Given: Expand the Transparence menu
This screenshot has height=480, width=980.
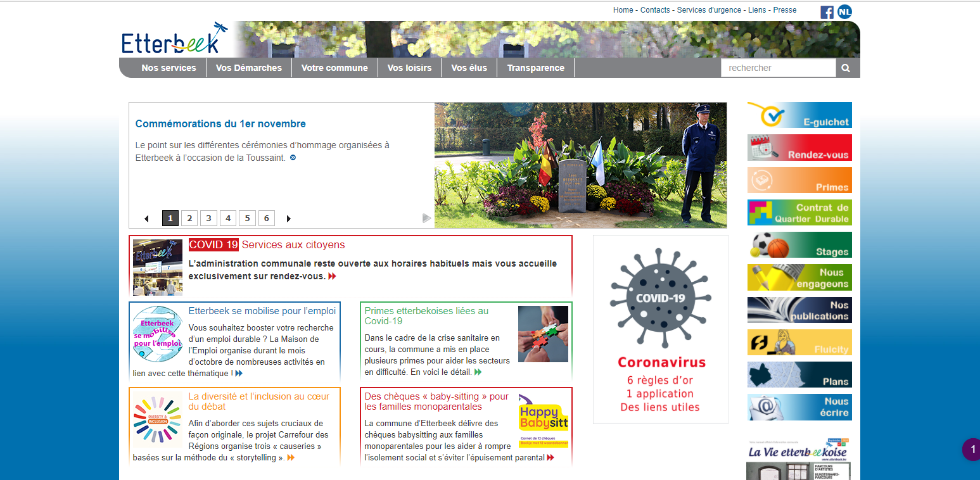Looking at the screenshot, I should tap(535, 68).
